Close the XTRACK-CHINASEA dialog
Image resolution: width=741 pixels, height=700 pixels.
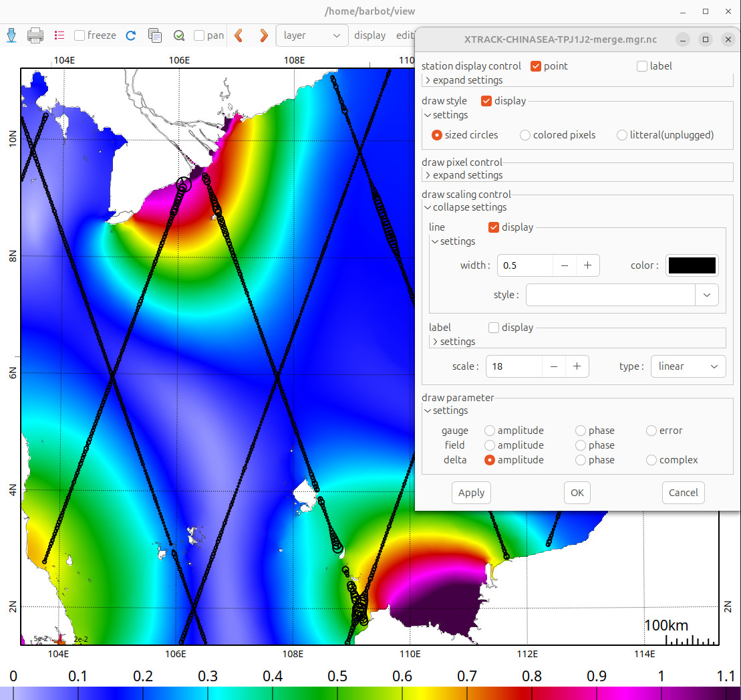pos(728,39)
